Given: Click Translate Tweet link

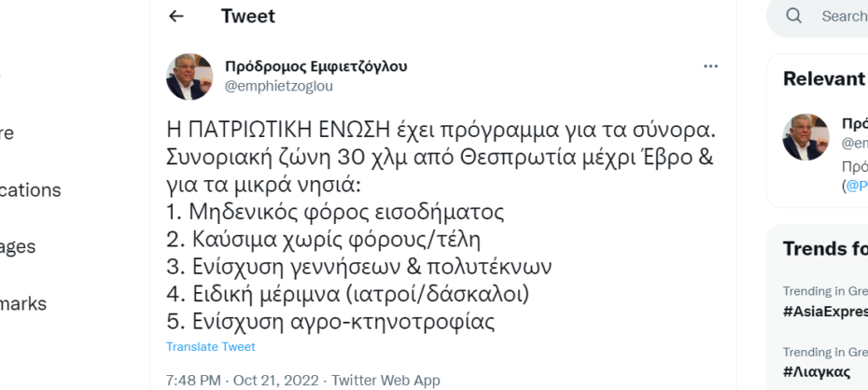Looking at the screenshot, I should [x=210, y=347].
